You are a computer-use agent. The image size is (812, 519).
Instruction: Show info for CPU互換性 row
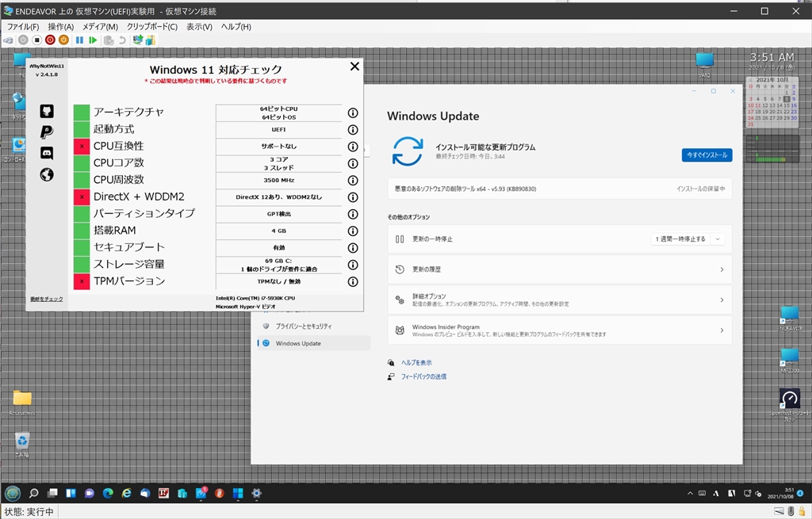353,147
